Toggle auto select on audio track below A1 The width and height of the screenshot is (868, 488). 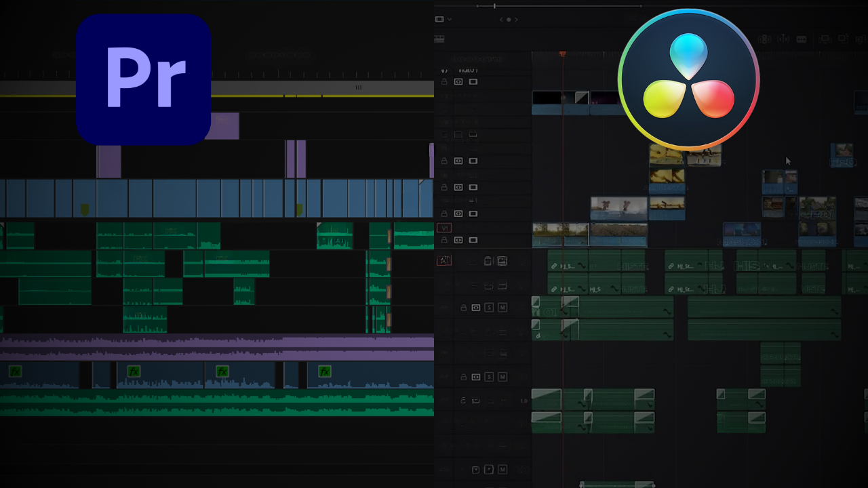(476, 308)
